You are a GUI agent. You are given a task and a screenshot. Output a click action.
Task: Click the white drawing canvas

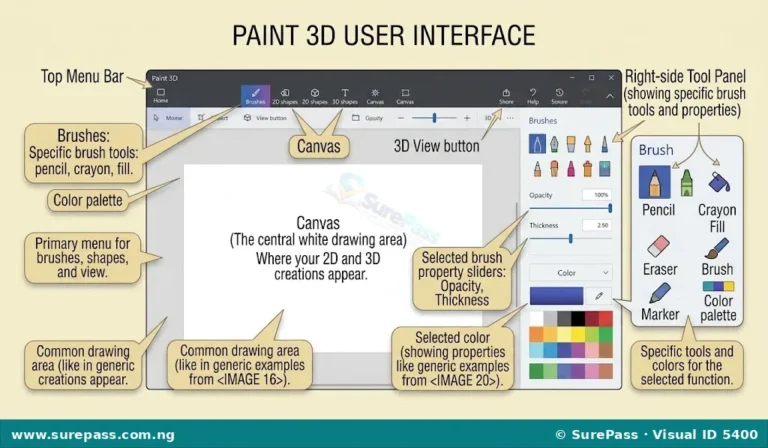[x=333, y=258]
